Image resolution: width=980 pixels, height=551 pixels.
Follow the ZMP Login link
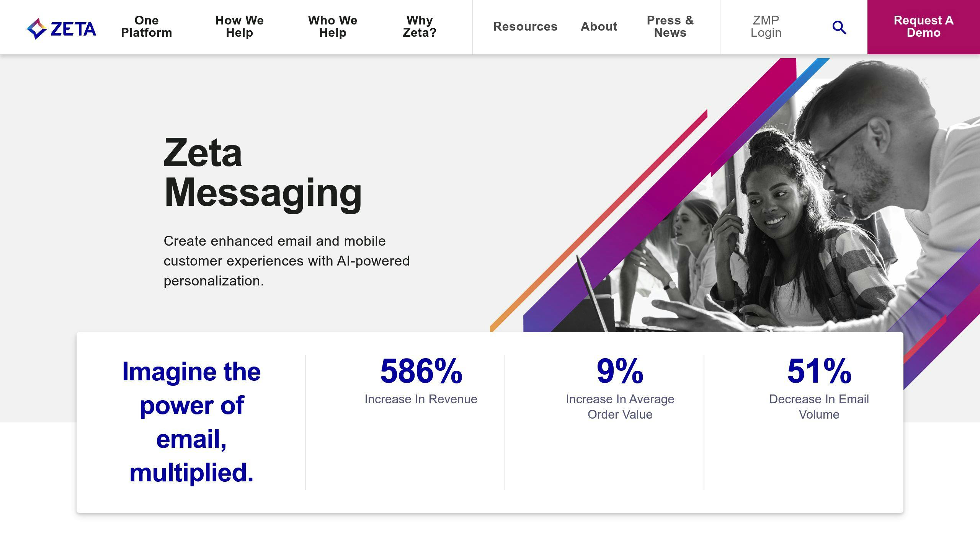(766, 26)
